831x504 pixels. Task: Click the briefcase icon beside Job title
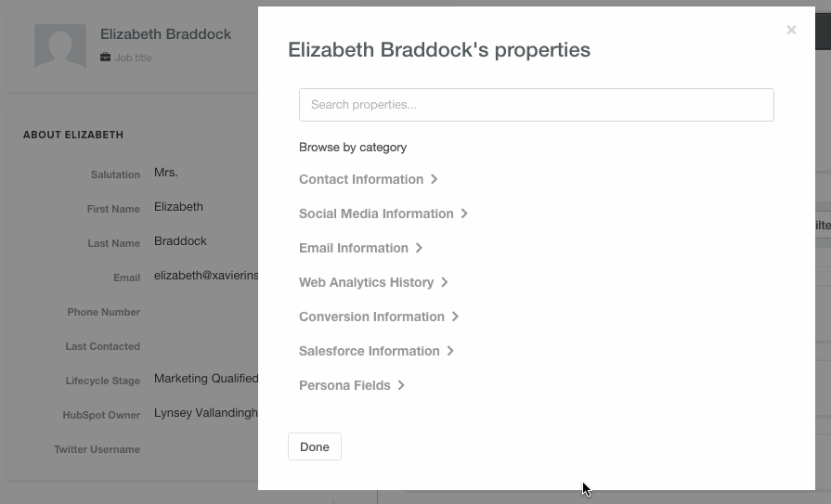106,58
